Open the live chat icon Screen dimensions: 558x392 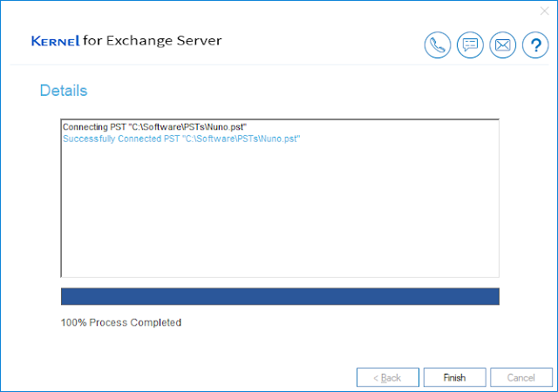[x=470, y=44]
